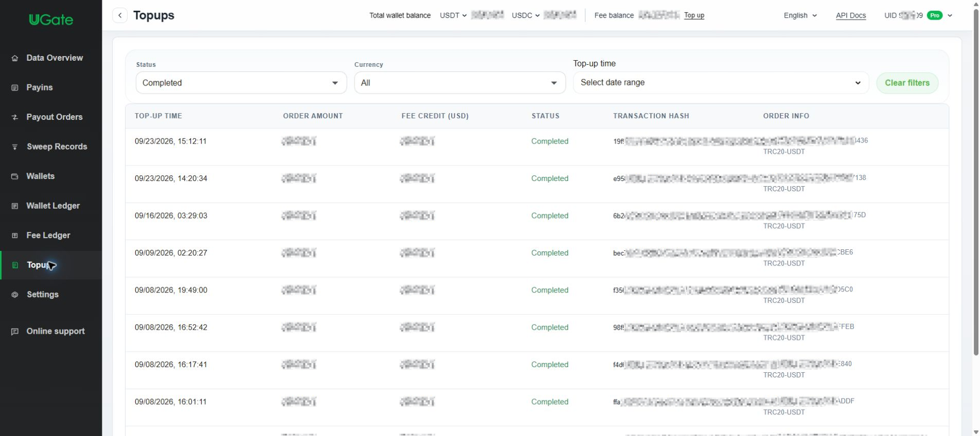This screenshot has width=980, height=436.
Task: Open the English language dropdown
Action: pyautogui.click(x=800, y=15)
